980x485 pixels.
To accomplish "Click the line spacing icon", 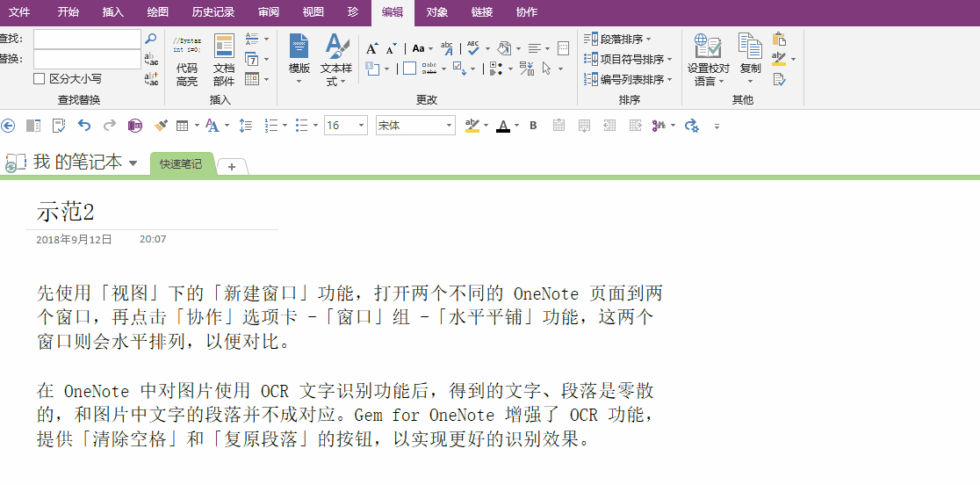I will pyautogui.click(x=246, y=126).
